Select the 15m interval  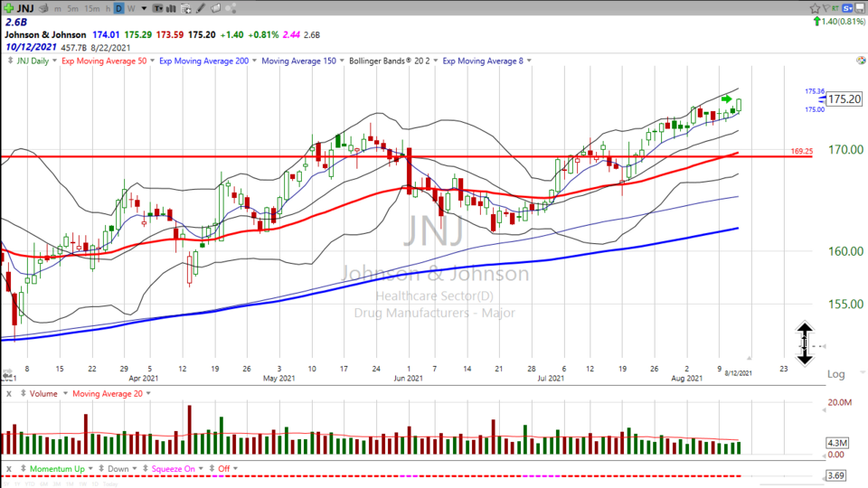click(x=92, y=8)
